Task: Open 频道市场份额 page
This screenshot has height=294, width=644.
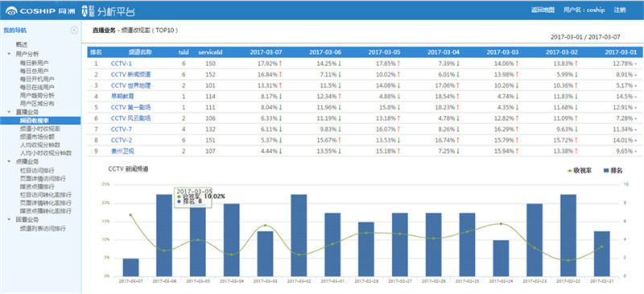Action: 37,136
